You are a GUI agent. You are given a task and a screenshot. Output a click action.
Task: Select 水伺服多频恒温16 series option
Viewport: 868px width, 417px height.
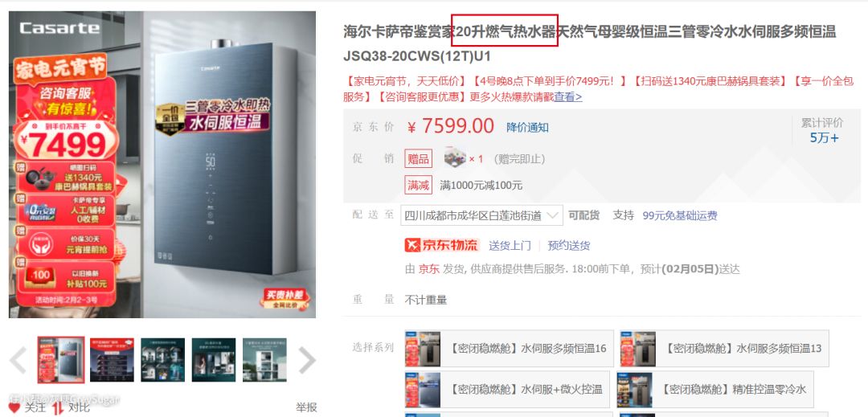510,349
